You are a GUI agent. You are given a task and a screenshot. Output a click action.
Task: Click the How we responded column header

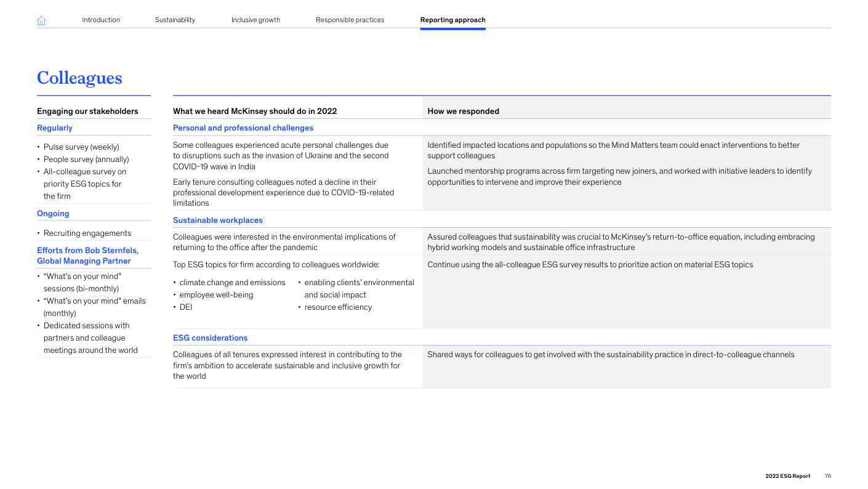[463, 111]
